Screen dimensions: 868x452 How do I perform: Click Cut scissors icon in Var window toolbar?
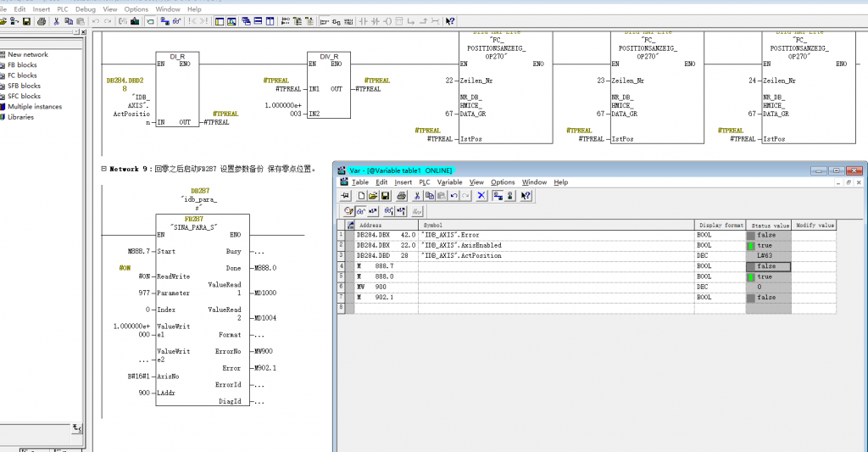click(417, 196)
